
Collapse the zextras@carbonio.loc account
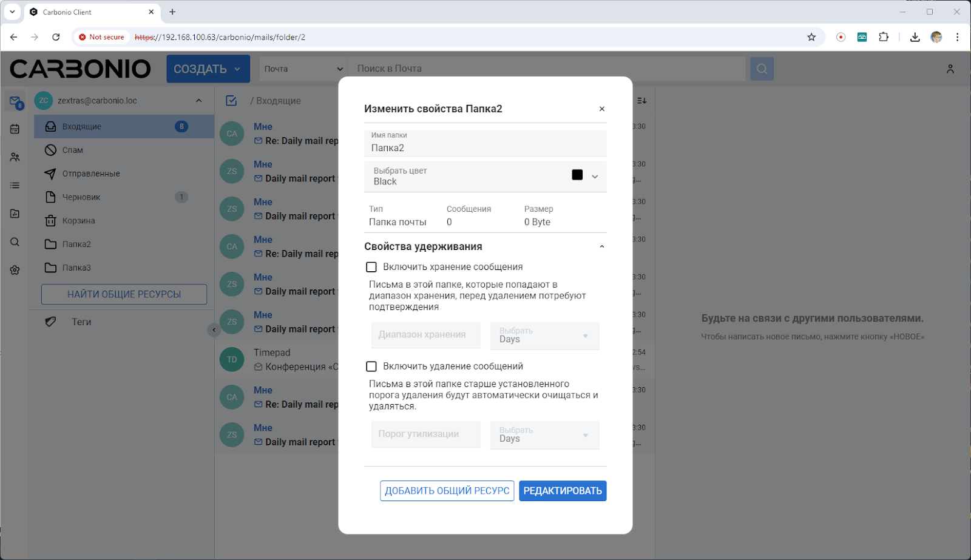pos(199,101)
